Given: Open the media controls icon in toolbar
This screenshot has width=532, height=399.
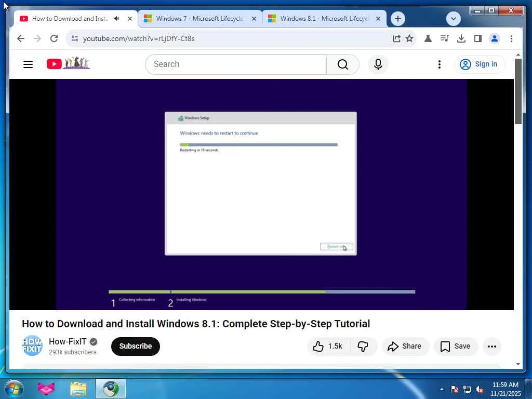Looking at the screenshot, I should tap(445, 38).
